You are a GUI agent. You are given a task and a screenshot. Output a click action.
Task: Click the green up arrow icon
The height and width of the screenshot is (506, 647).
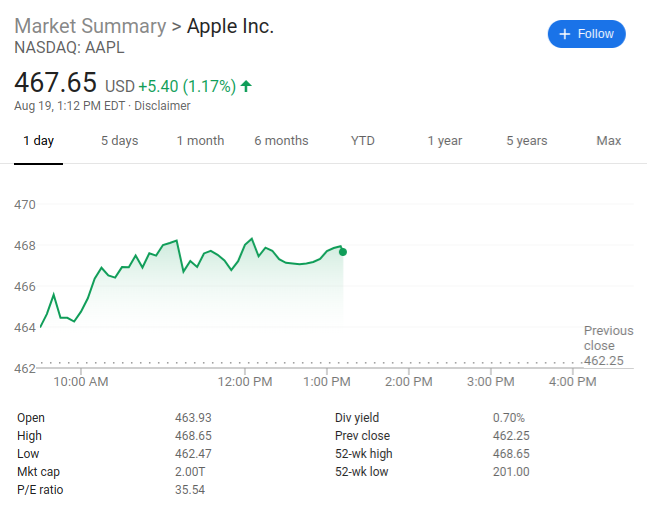point(246,86)
